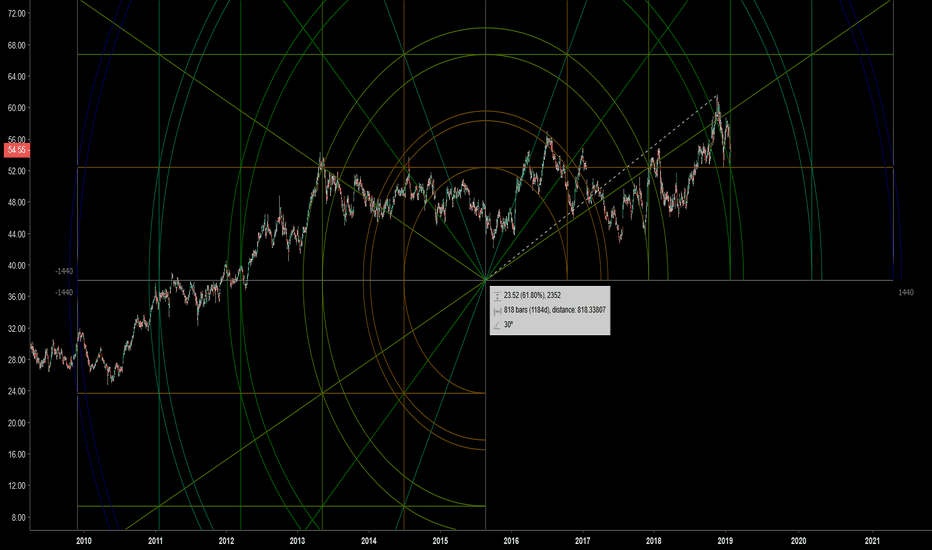The height and width of the screenshot is (550, 932).
Task: Select the red 54.55 current price label
Action: click(16, 150)
